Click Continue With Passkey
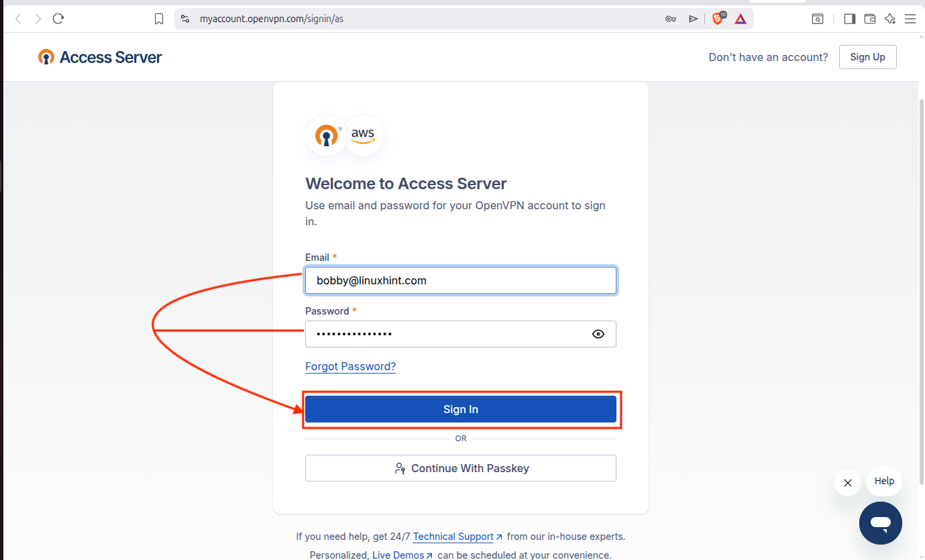This screenshot has height=560, width=925. [460, 468]
